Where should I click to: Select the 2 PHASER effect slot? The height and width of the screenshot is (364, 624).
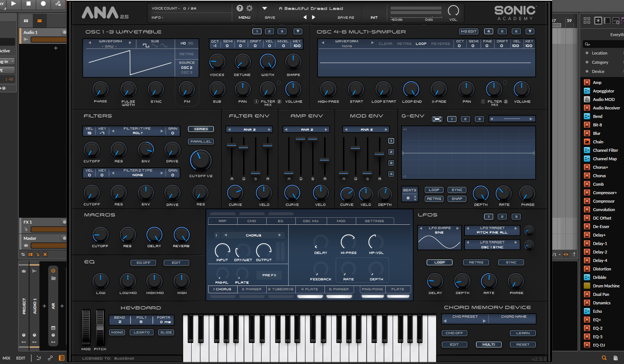pos(252,289)
